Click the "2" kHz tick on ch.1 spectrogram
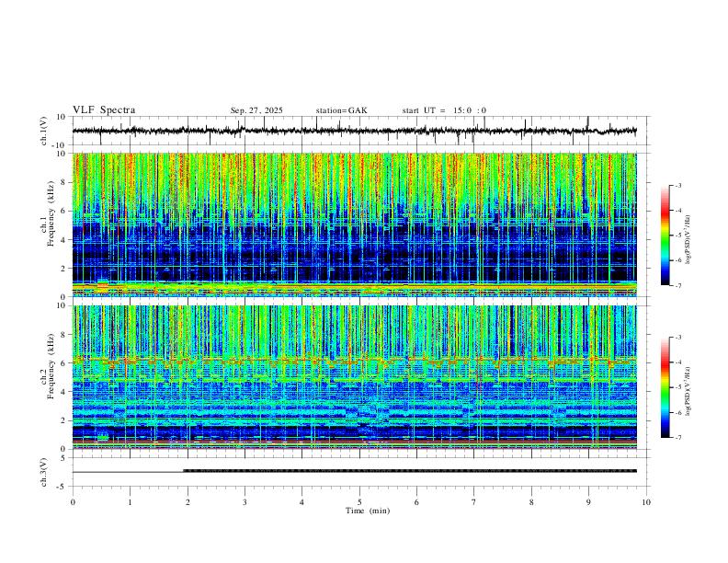The height and width of the screenshot is (563, 728). pyautogui.click(x=64, y=268)
